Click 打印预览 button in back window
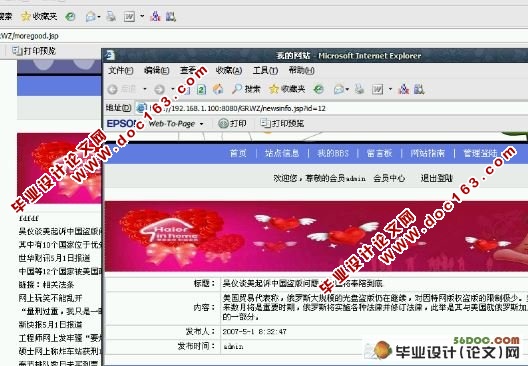The height and width of the screenshot is (366, 528). click(34, 51)
